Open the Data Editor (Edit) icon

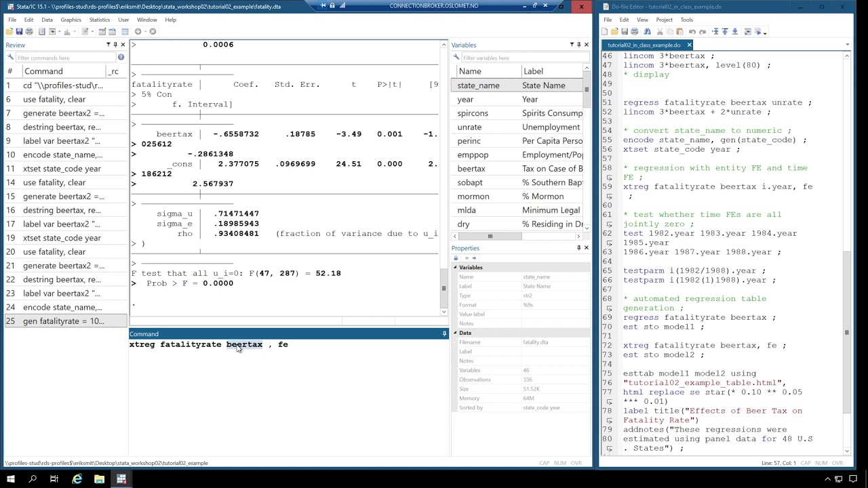102,31
